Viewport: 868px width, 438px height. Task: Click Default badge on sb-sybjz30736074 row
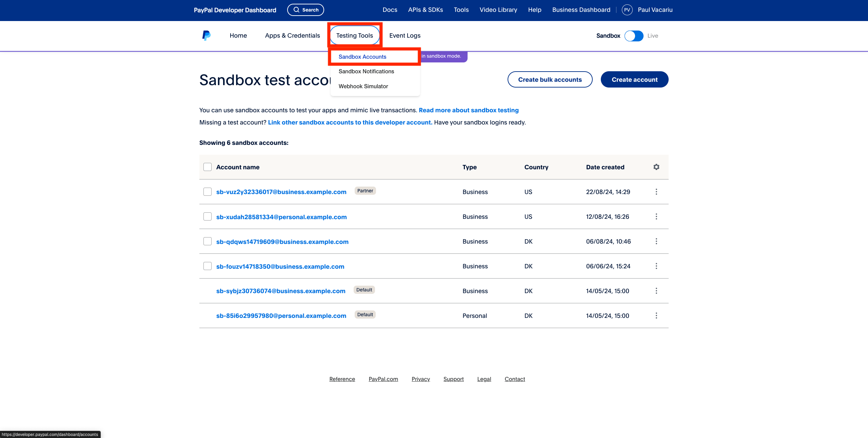point(364,290)
